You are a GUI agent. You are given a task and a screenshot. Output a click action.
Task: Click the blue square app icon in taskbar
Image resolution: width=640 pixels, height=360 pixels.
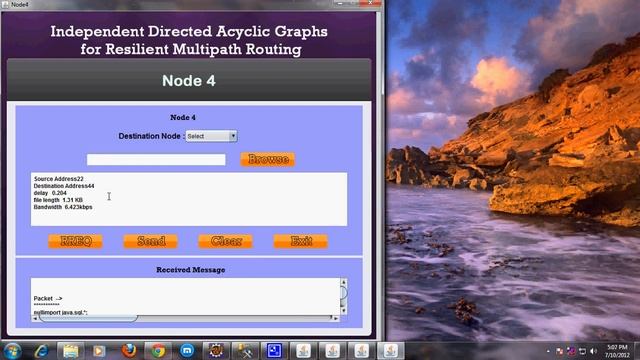(x=274, y=351)
